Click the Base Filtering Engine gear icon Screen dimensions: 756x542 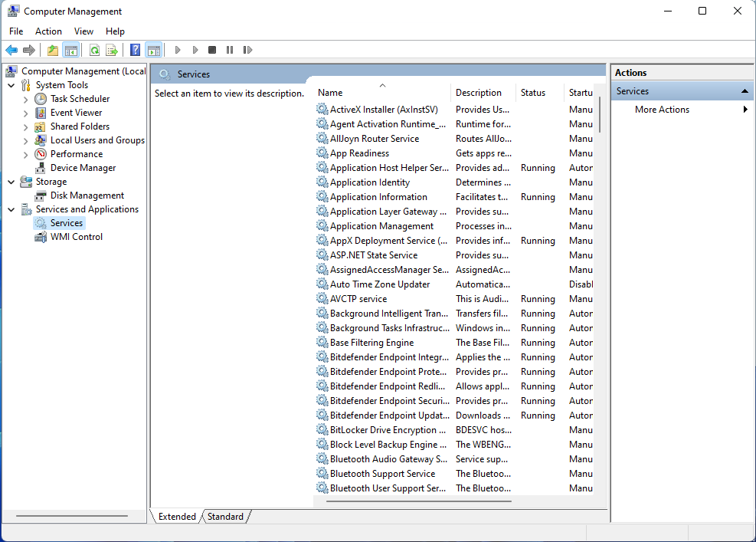322,343
